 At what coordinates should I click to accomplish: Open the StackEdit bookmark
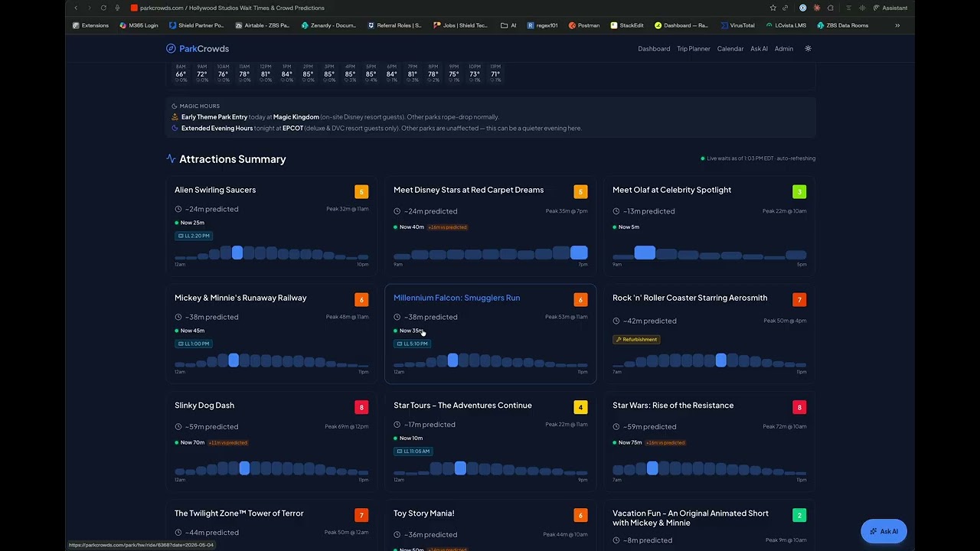pyautogui.click(x=627, y=25)
